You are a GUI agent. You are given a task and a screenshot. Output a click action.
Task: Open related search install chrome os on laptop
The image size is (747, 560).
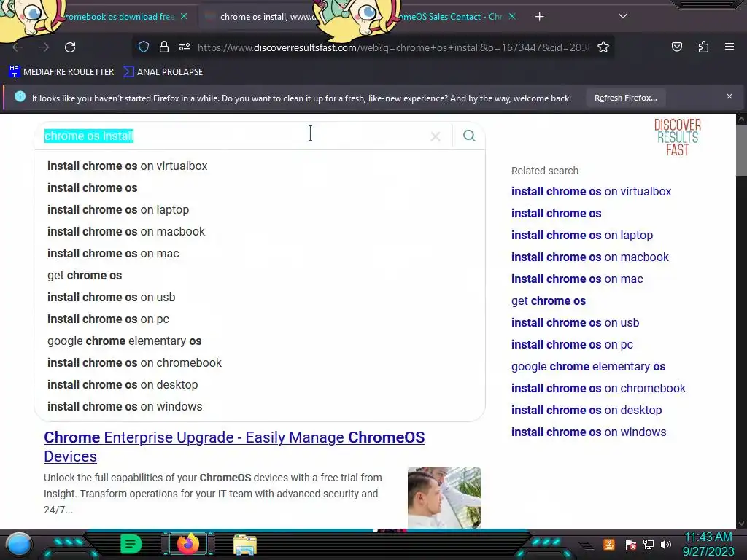coord(581,236)
